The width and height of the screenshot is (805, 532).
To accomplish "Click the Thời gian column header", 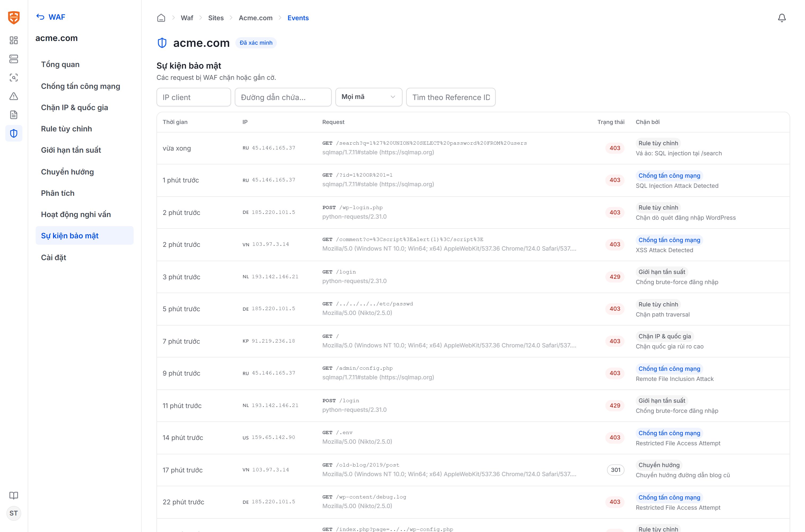I will pos(175,122).
